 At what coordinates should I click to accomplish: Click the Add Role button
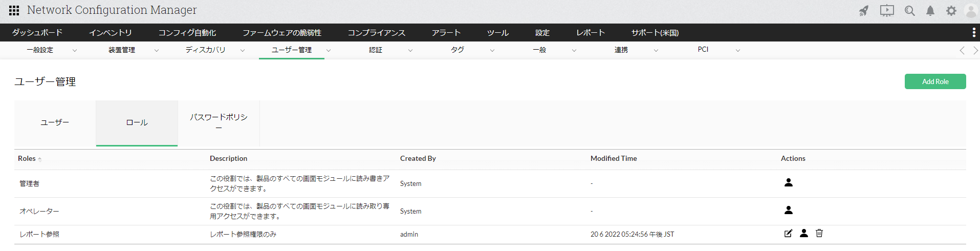point(935,81)
